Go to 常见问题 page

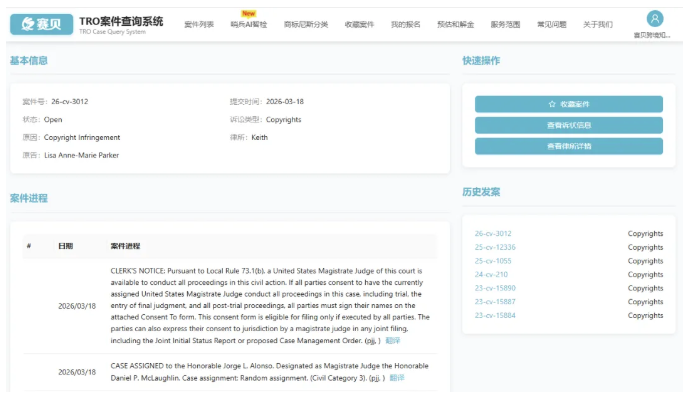click(551, 24)
